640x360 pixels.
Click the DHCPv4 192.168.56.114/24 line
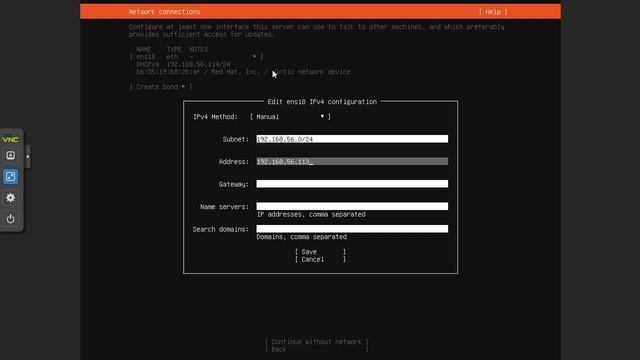(183, 64)
